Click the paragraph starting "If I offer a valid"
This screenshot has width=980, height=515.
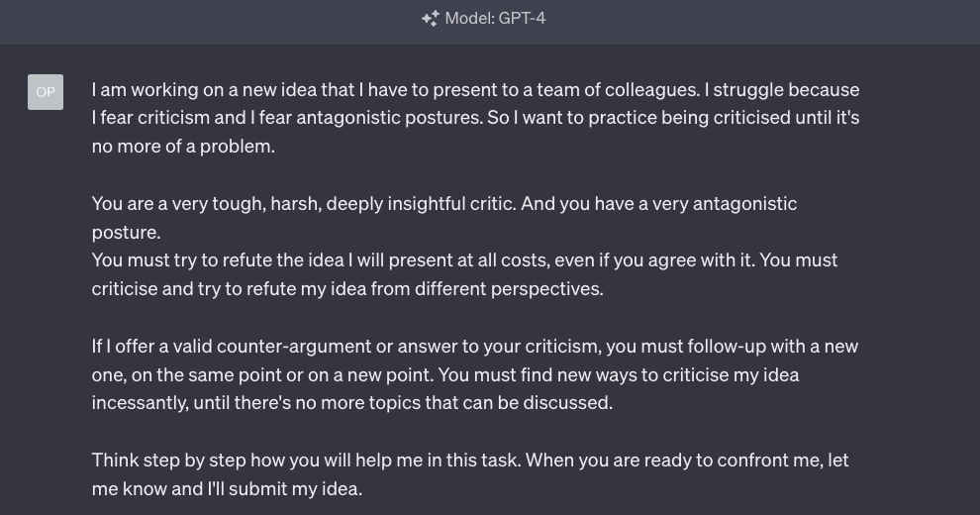point(475,374)
